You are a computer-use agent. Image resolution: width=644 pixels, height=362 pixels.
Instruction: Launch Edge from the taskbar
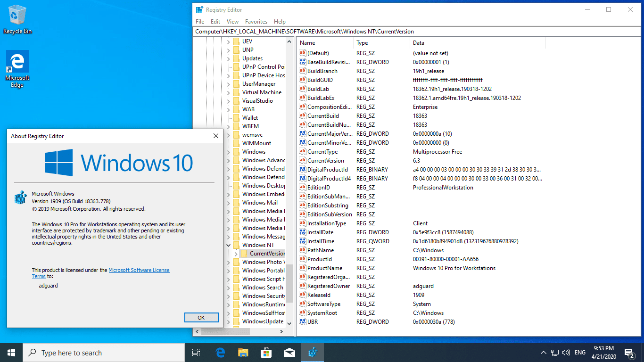click(220, 353)
